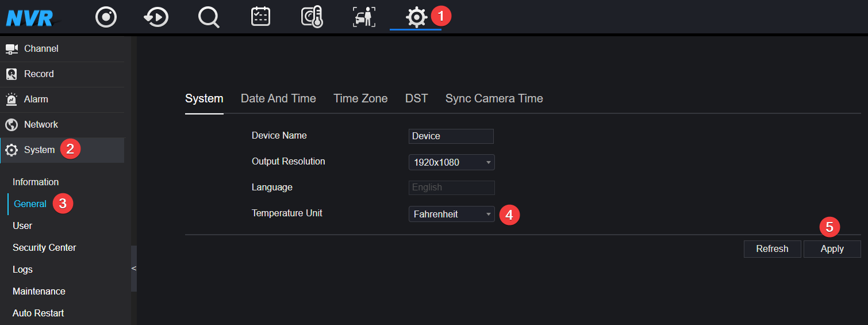
Task: Open the User submenu item
Action: 22,225
